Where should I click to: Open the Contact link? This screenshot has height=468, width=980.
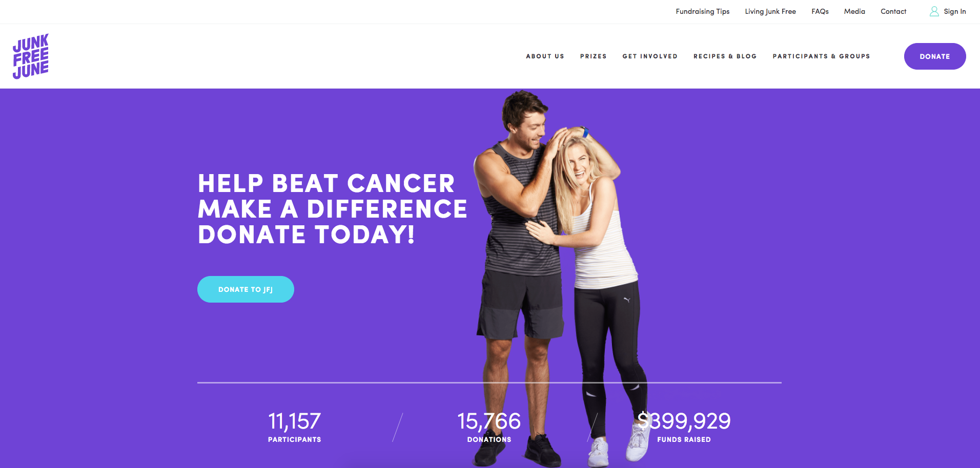pyautogui.click(x=893, y=11)
